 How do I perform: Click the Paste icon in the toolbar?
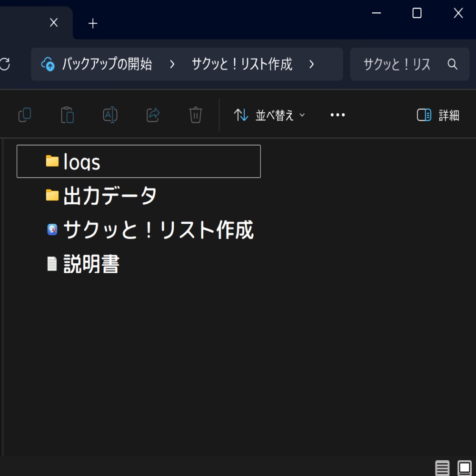click(67, 115)
